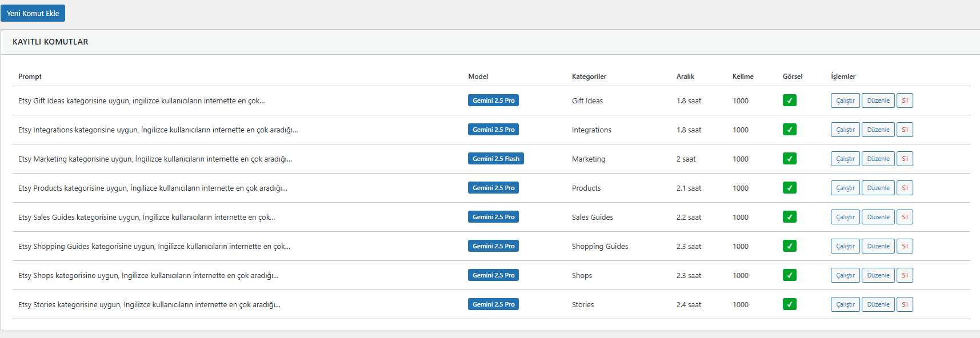Click the Model column header
Screen dimensions: 980x338
click(478, 77)
